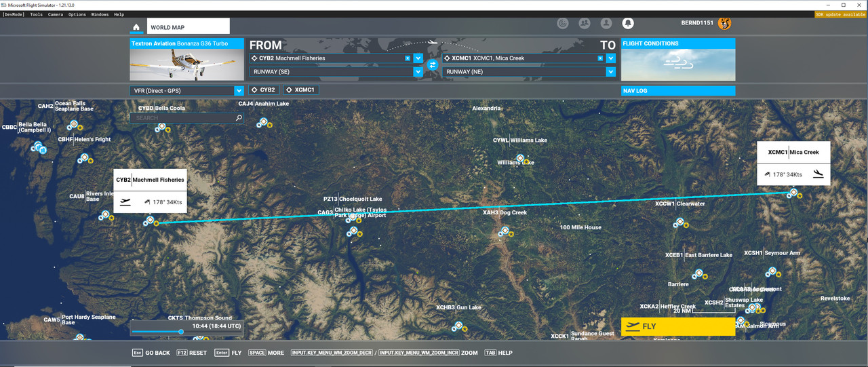Expand the arrival airport dropdown
The image size is (868, 367).
click(x=611, y=58)
